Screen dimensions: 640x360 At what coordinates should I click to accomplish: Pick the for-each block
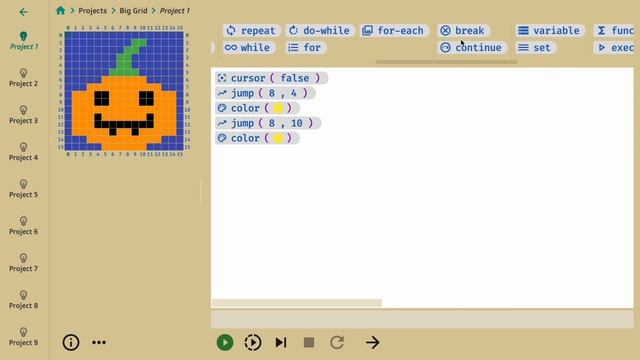pyautogui.click(x=394, y=31)
